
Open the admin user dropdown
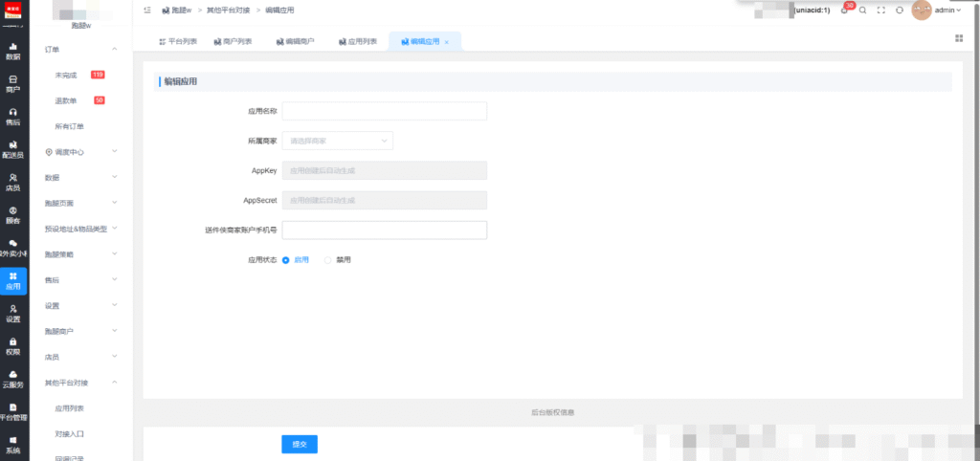click(x=947, y=11)
